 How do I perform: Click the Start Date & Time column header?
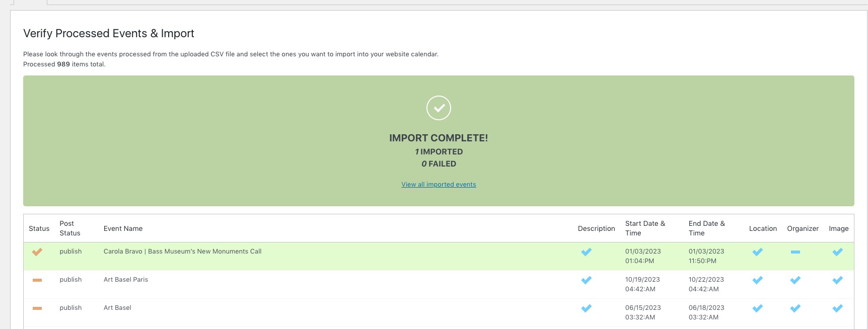645,228
